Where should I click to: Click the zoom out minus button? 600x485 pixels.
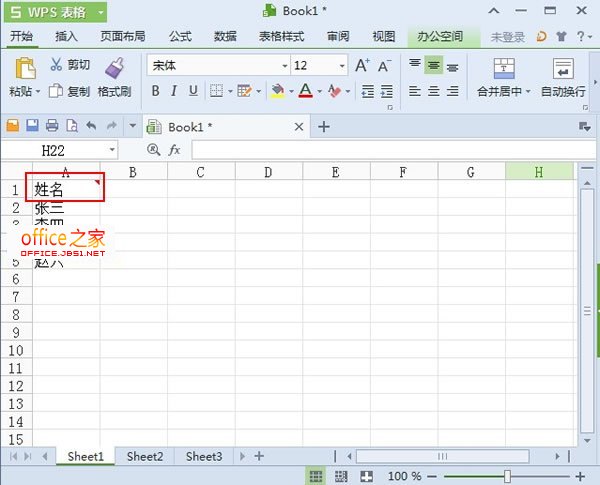point(432,477)
